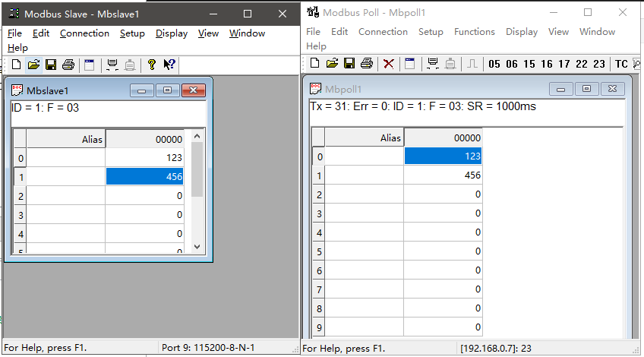Click red X delete icon in Modbus Poll
The height and width of the screenshot is (357, 644).
(389, 64)
